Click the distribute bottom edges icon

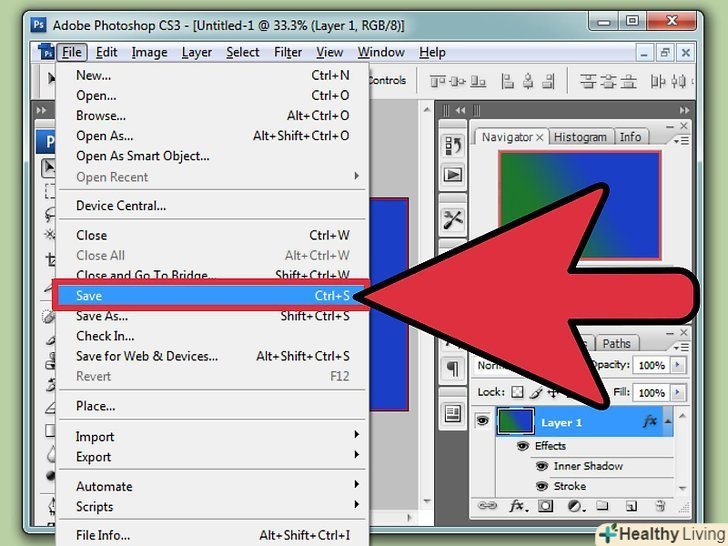628,82
